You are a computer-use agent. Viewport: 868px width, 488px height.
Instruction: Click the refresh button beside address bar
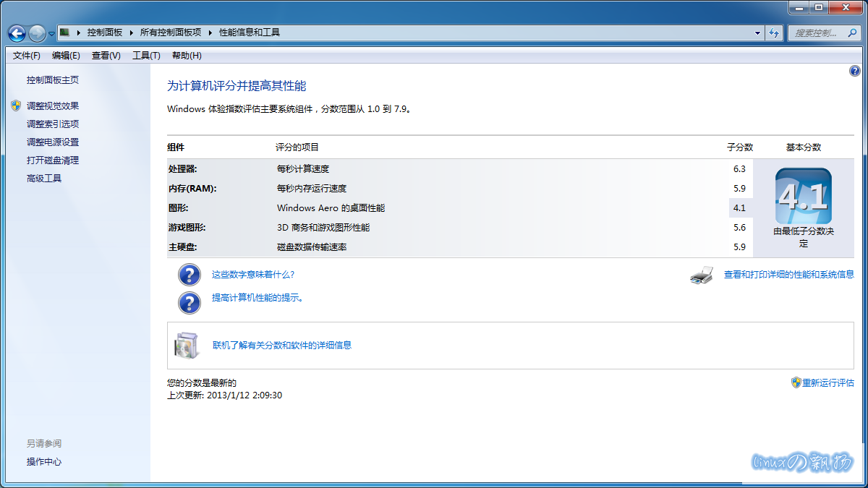pos(774,33)
